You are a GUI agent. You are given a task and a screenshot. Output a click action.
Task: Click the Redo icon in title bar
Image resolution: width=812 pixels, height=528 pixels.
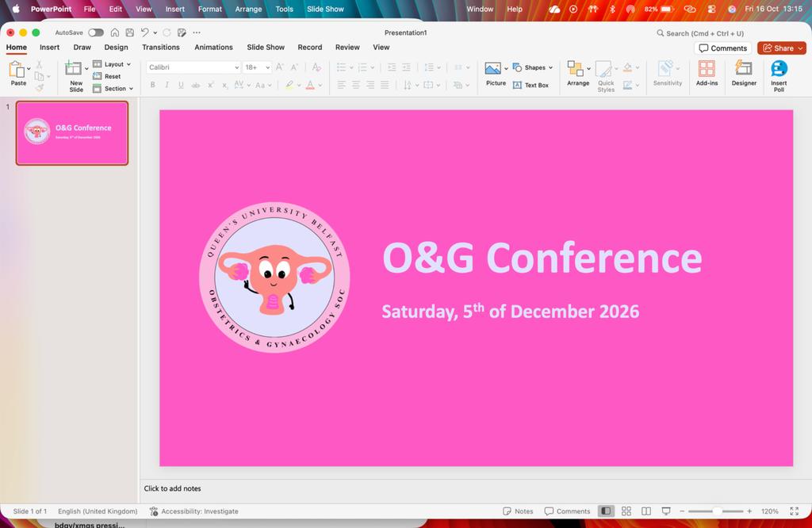pyautogui.click(x=167, y=33)
